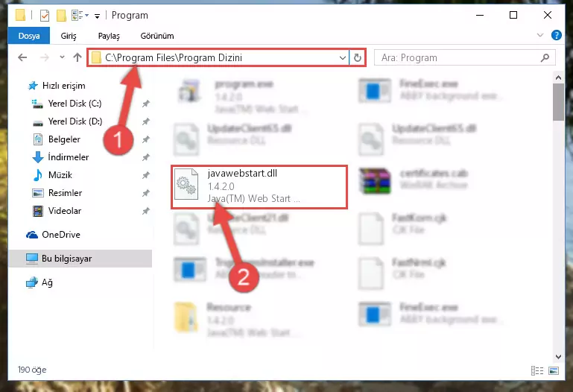Open the Customize Quick Access Toolbar dropdown
Viewport: 573px width, 392px height.
(97, 16)
